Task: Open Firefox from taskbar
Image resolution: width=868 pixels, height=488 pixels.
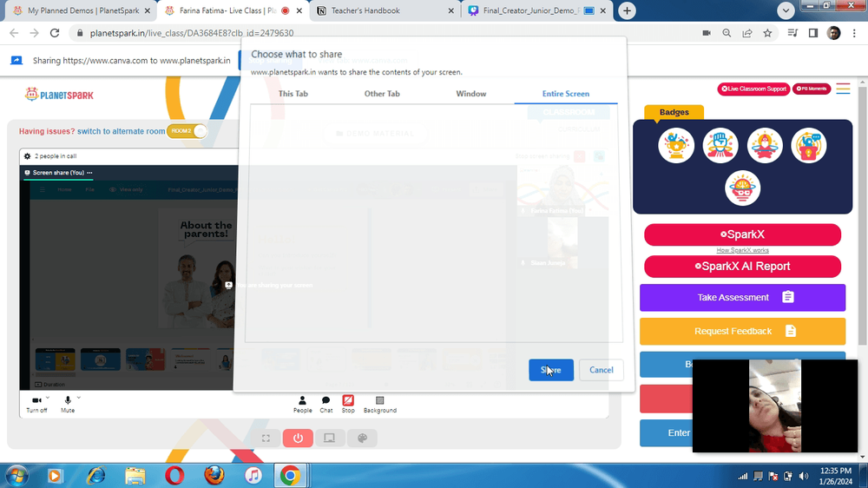Action: (214, 476)
